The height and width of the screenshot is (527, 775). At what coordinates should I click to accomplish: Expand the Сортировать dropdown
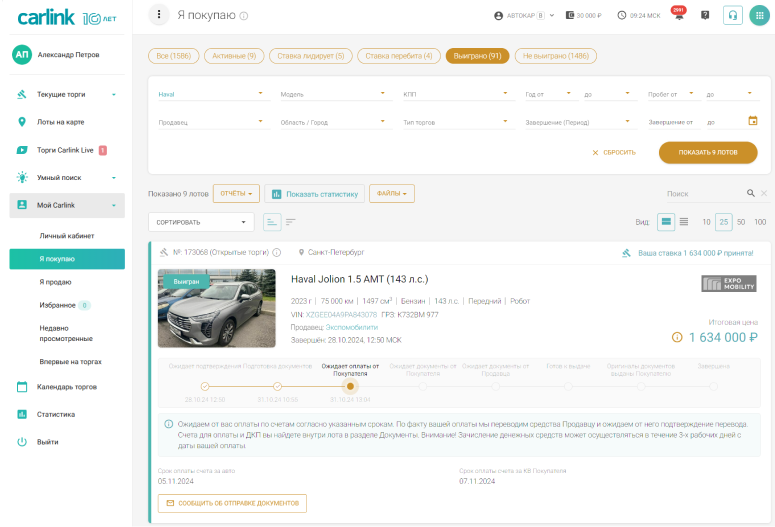(201, 222)
